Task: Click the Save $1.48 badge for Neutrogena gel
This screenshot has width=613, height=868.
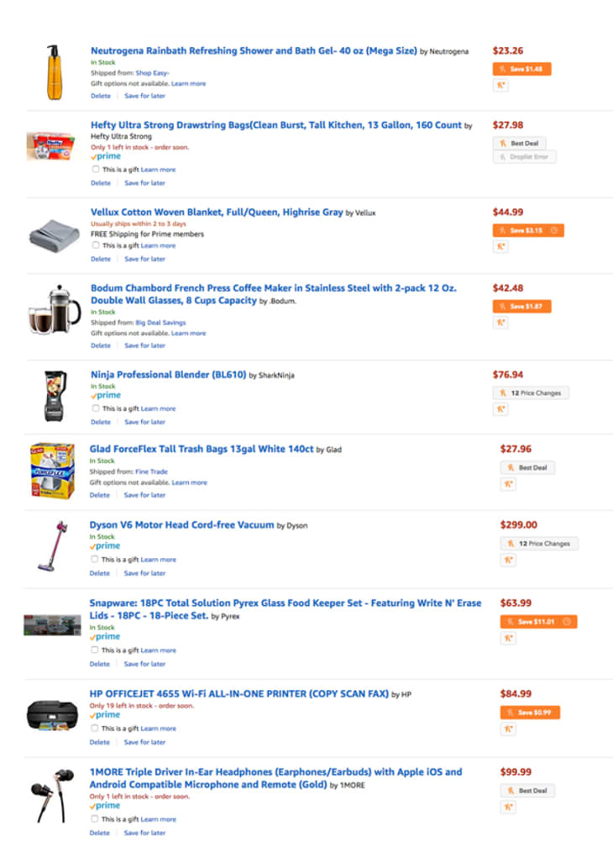Action: [522, 68]
